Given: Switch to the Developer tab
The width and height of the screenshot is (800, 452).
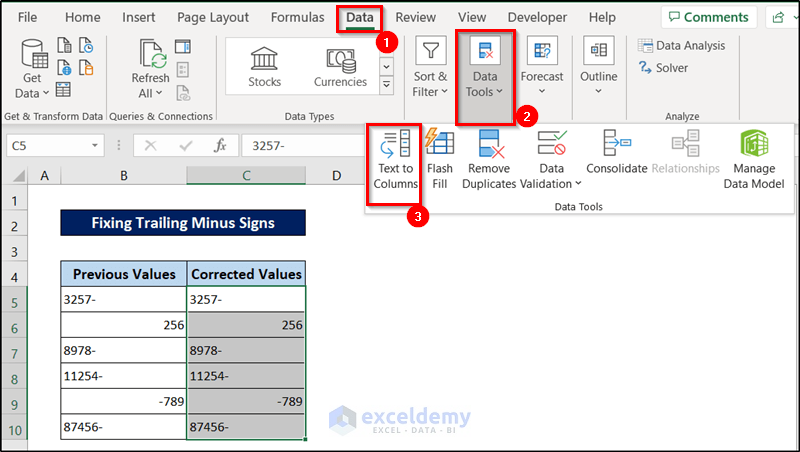Looking at the screenshot, I should point(537,17).
